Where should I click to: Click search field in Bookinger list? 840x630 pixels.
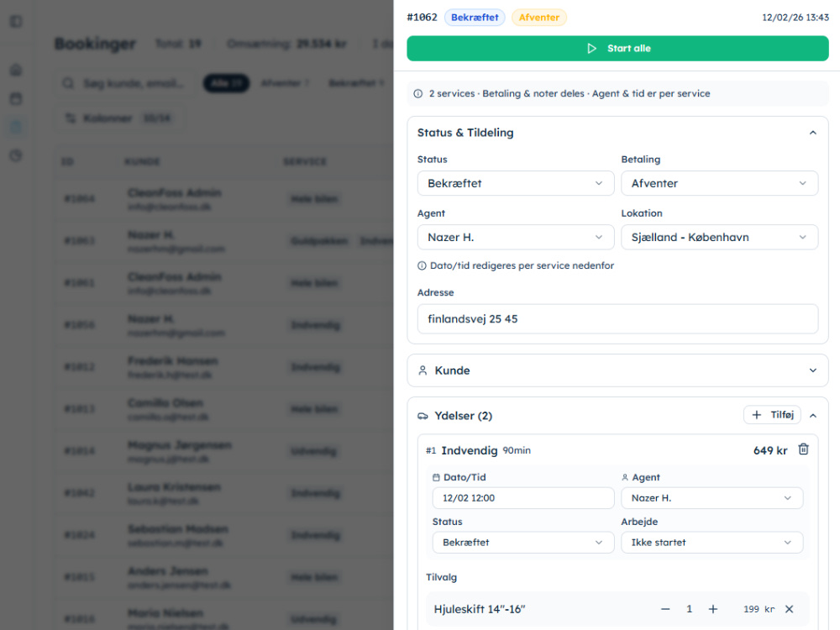(x=125, y=83)
